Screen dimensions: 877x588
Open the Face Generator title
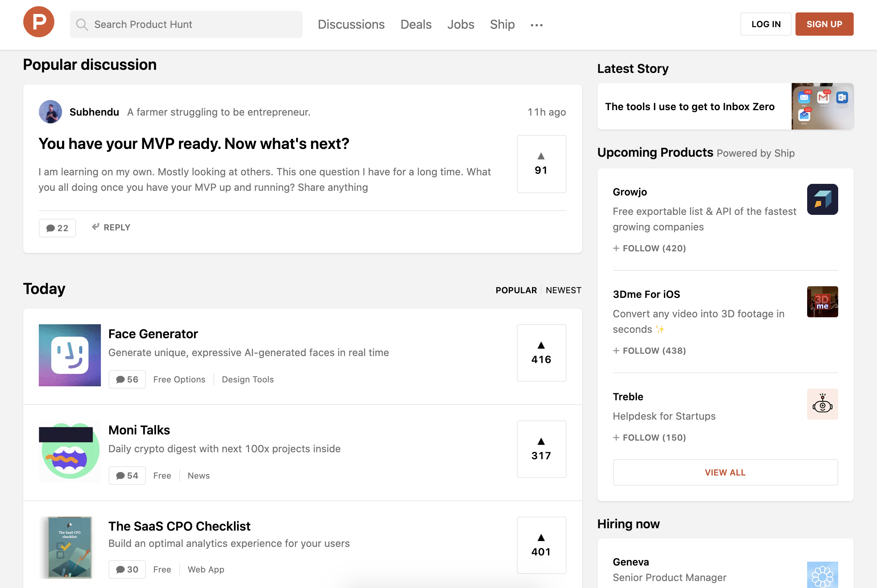(153, 334)
